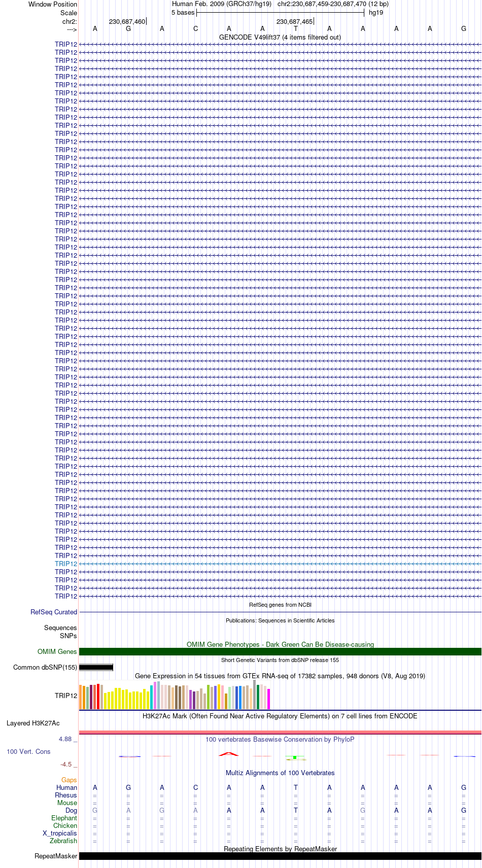Click 'chr2:230,687,459-230,687,470 (12 bp)' position text
482x868 pixels.
[333, 4]
